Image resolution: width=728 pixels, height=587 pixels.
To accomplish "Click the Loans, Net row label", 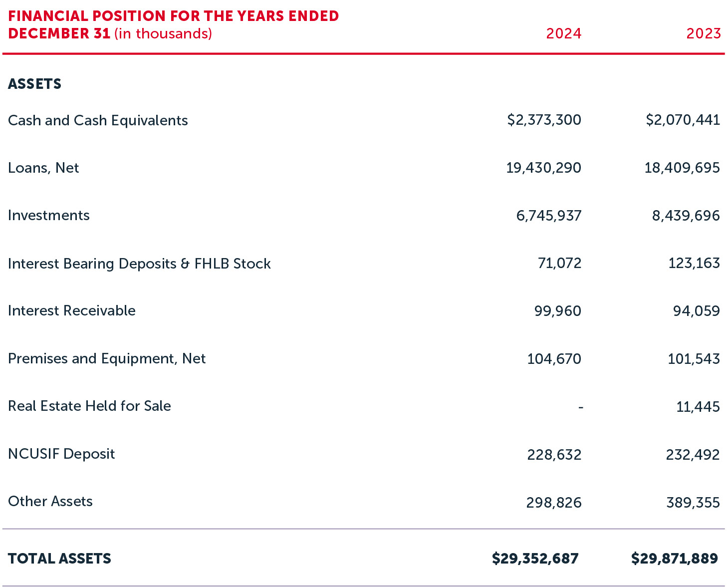I will pyautogui.click(x=43, y=168).
